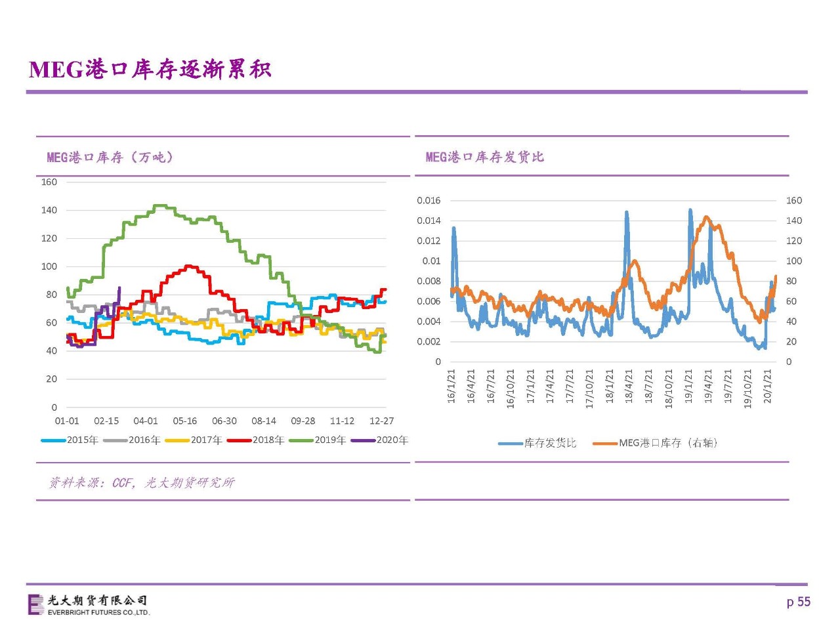Click the 2015年 legend entry

pyautogui.click(x=70, y=440)
